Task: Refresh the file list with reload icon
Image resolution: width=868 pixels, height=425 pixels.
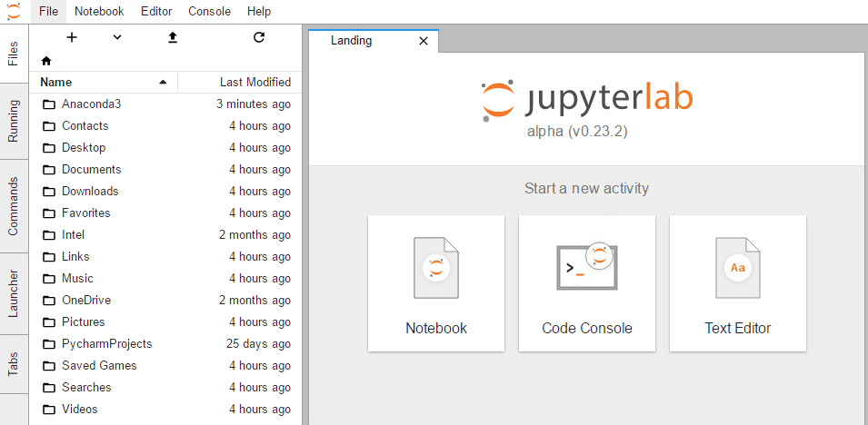Action: coord(259,37)
